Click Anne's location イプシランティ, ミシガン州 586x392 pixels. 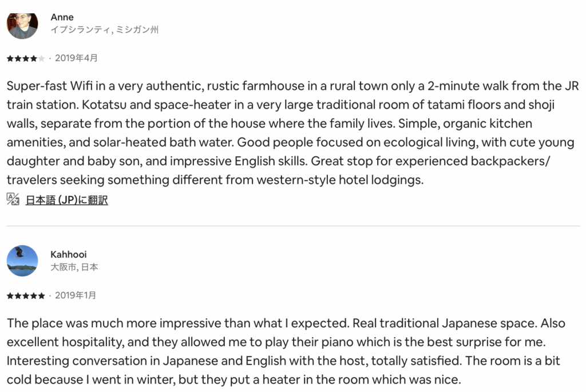pyautogui.click(x=104, y=30)
